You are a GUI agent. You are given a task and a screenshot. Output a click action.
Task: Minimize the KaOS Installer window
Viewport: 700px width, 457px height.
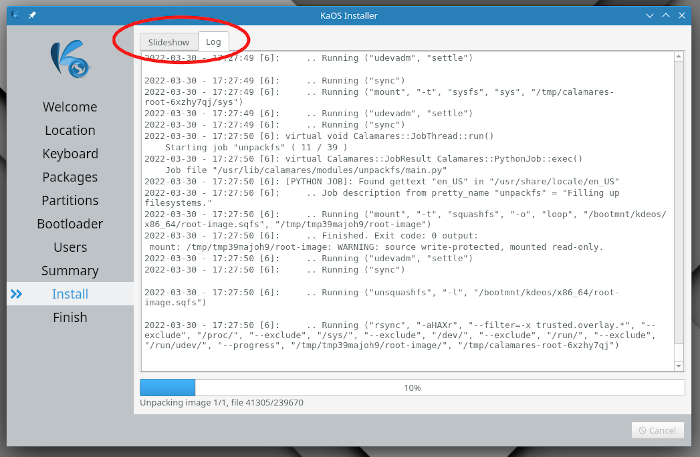(650, 16)
